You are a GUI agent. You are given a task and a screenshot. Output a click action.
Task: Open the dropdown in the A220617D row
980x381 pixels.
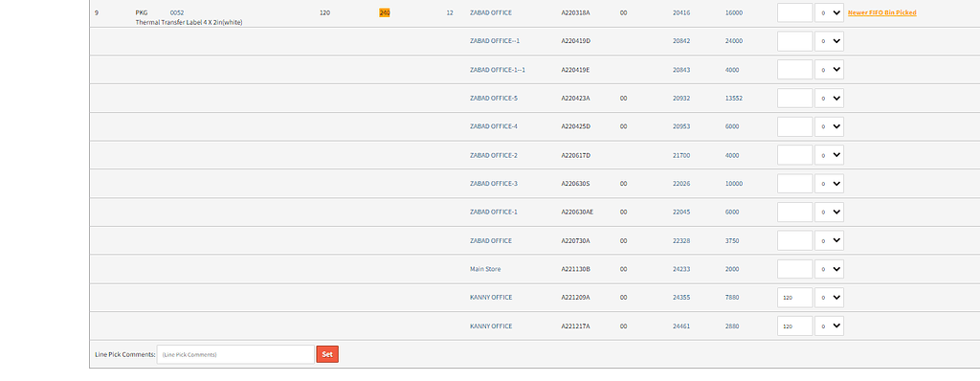(830, 155)
